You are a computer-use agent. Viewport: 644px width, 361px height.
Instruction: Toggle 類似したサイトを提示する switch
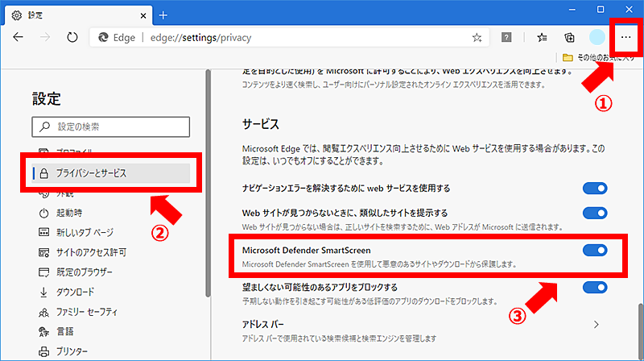pos(595,214)
